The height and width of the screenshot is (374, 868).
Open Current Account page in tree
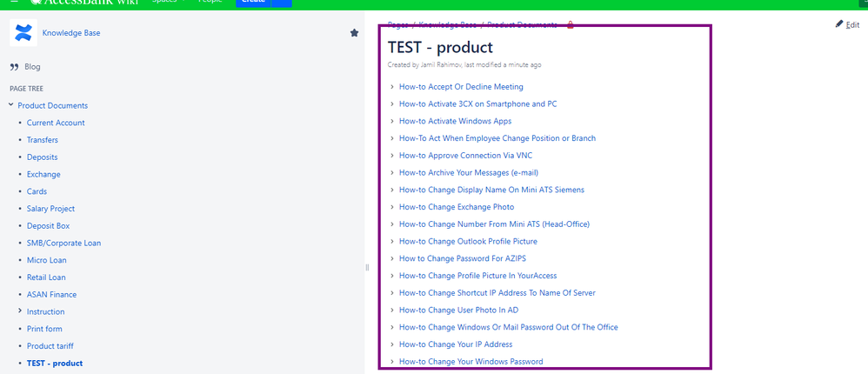[x=56, y=123]
